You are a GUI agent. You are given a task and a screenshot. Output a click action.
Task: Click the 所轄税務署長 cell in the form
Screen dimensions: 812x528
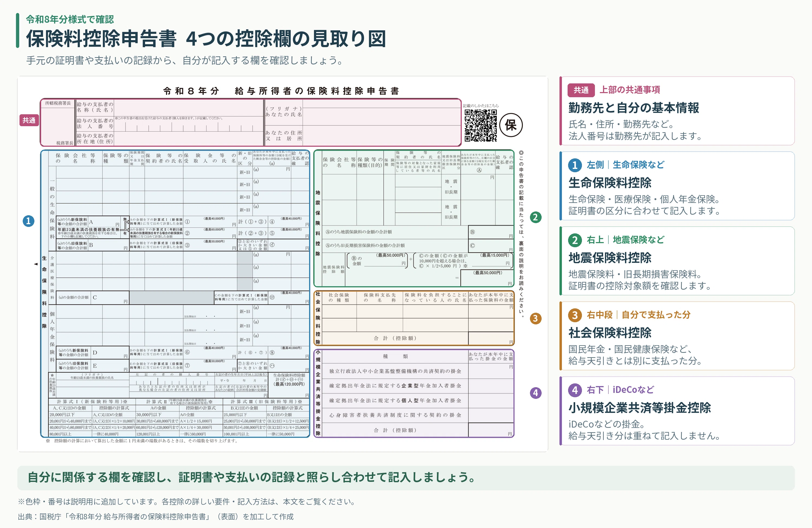click(x=58, y=103)
